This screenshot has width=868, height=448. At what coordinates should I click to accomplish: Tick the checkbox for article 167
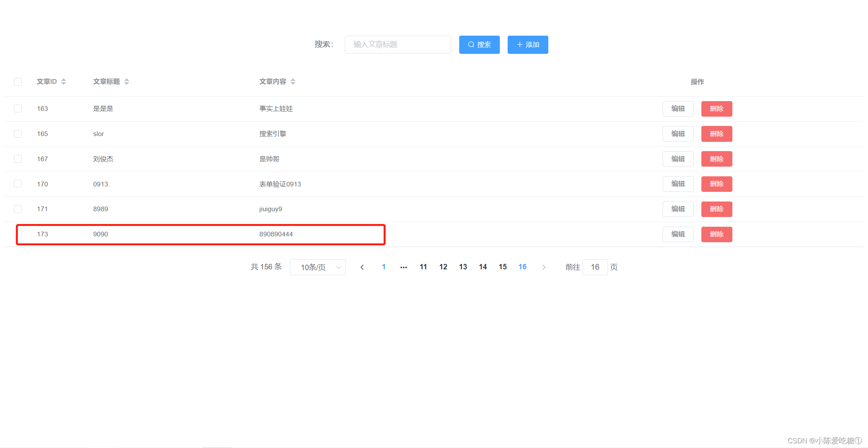(x=18, y=159)
